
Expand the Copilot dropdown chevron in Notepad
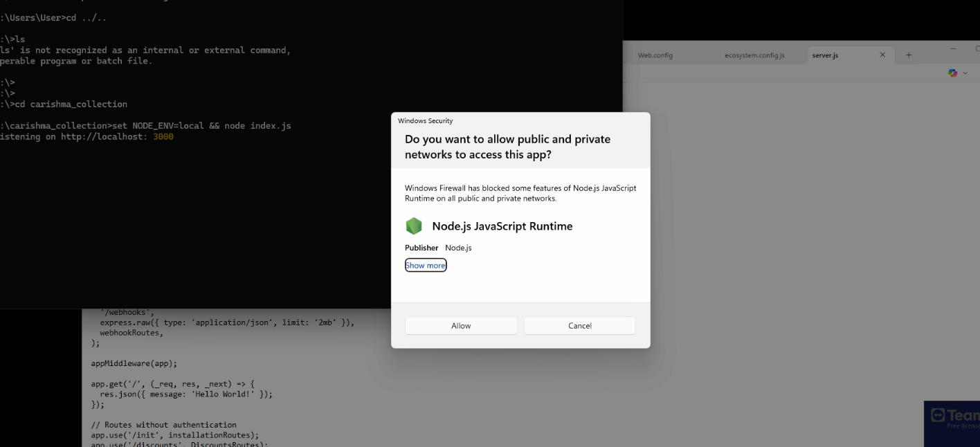pyautogui.click(x=965, y=73)
